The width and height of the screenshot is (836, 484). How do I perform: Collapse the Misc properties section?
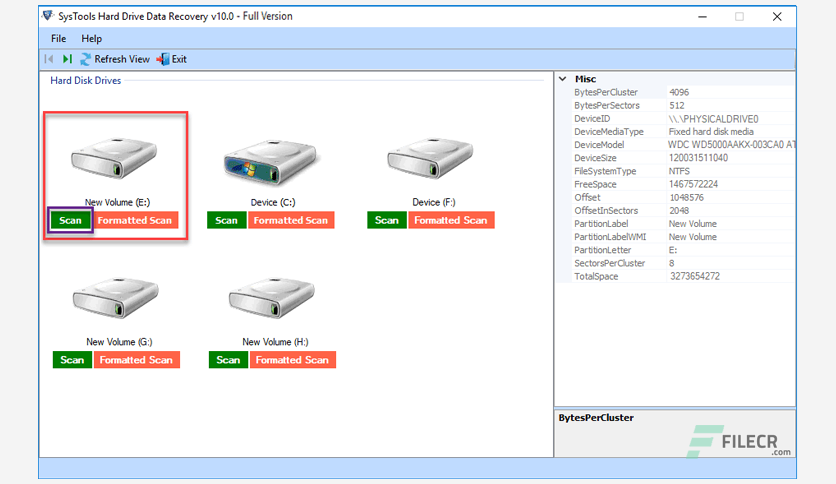coord(562,79)
